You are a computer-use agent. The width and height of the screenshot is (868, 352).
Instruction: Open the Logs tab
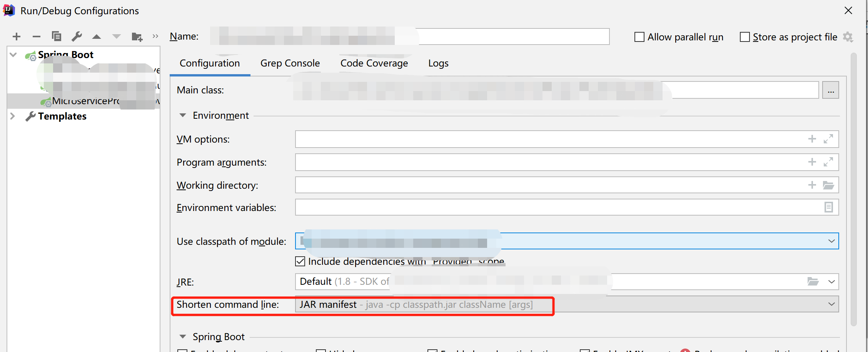pyautogui.click(x=438, y=63)
